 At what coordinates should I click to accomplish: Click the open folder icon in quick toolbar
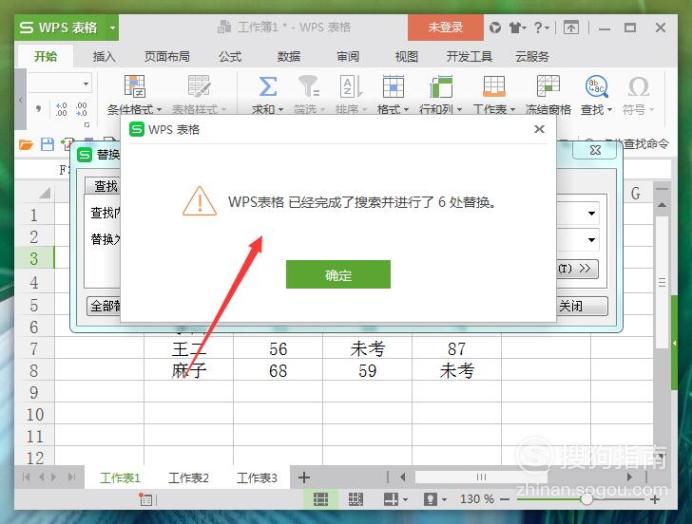(26, 144)
